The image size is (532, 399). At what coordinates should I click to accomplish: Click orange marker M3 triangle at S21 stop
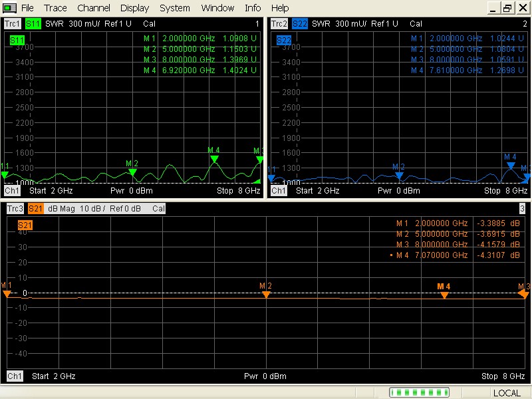pyautogui.click(x=525, y=295)
